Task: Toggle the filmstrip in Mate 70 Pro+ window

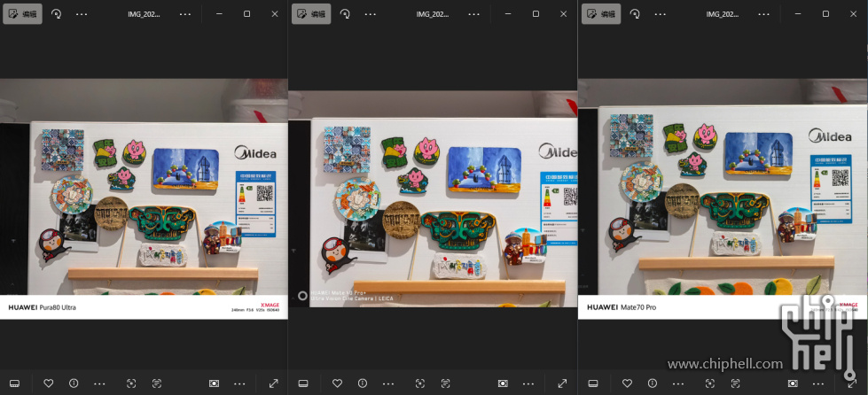Action: [303, 383]
